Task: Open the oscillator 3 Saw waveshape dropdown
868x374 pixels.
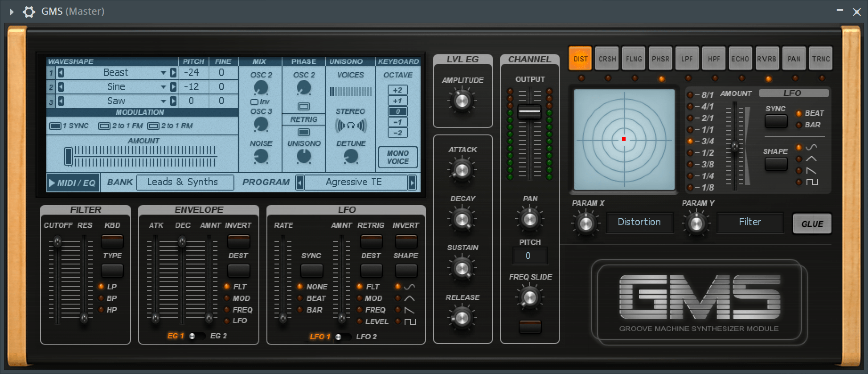Action: (163, 101)
